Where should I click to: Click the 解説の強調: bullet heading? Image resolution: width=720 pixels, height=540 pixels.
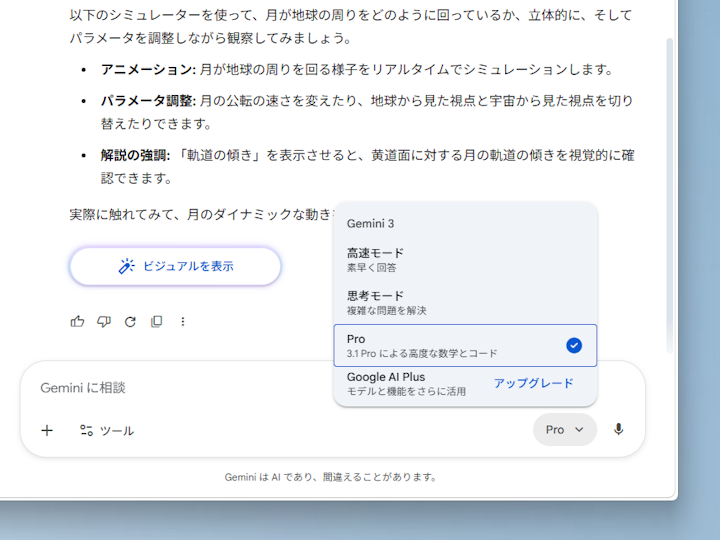coord(135,155)
